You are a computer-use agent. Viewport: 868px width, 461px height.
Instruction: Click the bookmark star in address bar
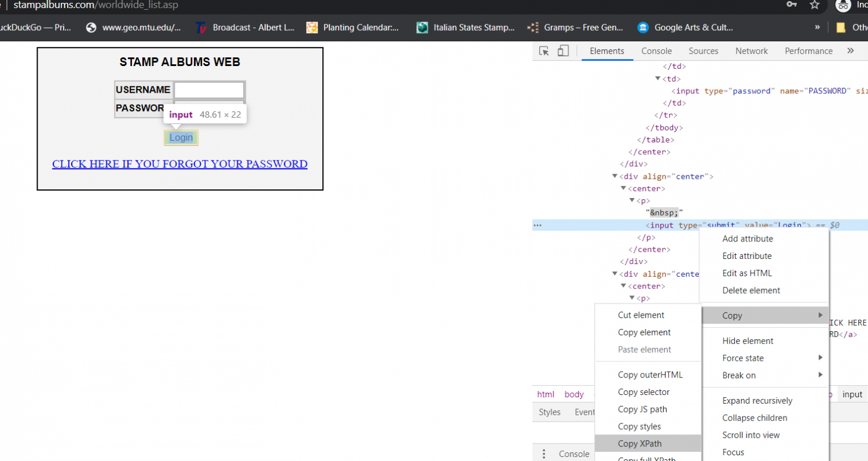point(815,5)
